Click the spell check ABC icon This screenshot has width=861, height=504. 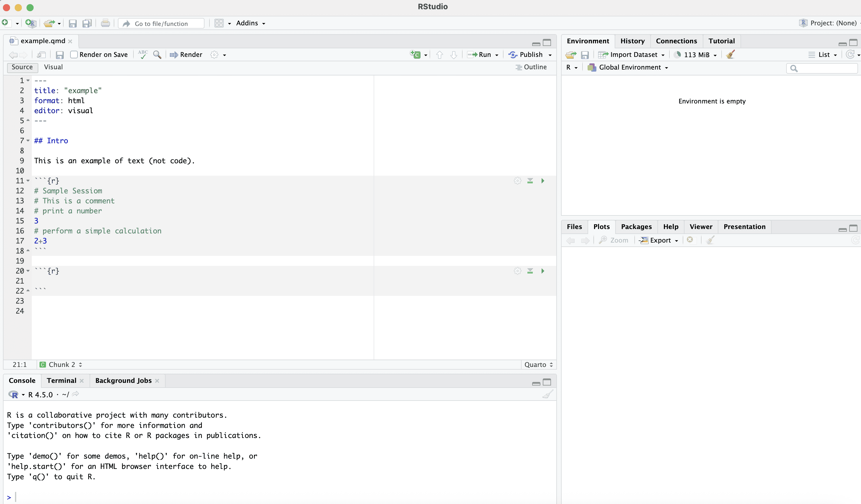coord(143,55)
